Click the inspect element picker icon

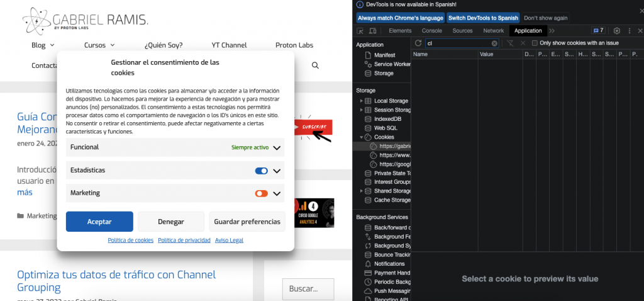pos(360,31)
